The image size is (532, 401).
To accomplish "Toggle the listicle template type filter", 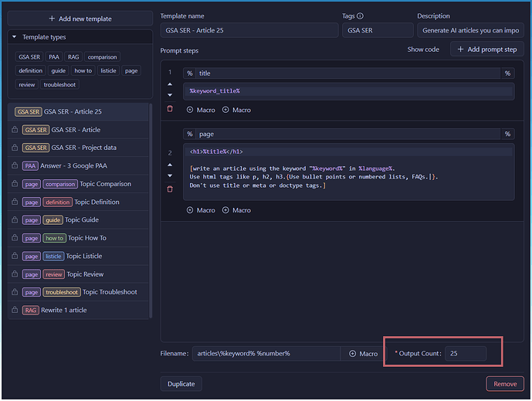I will [x=108, y=70].
